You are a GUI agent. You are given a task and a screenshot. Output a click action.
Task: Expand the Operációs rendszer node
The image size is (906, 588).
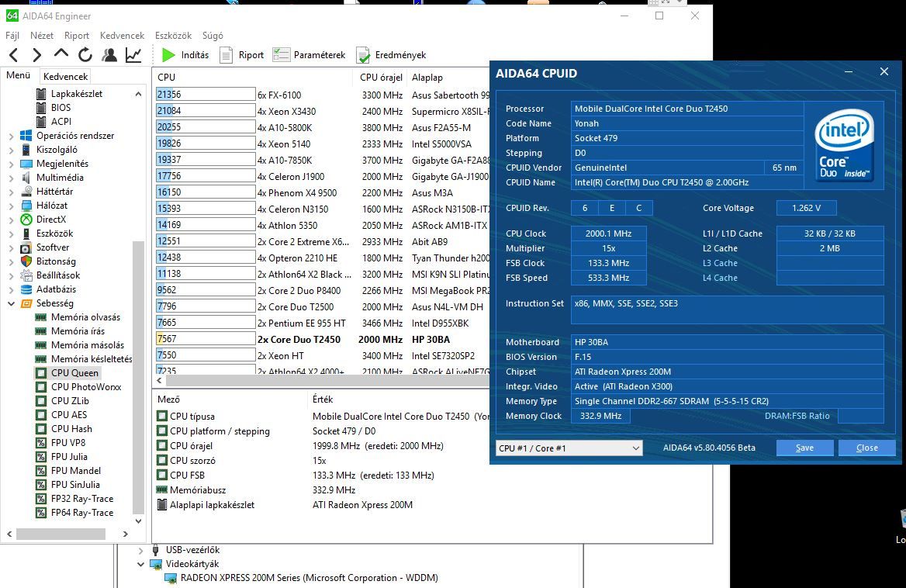(12, 136)
